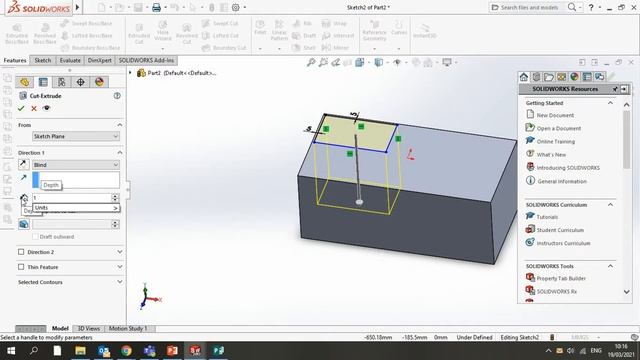This screenshot has width=640, height=360.
Task: Open Cut-Extrude help icon
Action: point(117,96)
